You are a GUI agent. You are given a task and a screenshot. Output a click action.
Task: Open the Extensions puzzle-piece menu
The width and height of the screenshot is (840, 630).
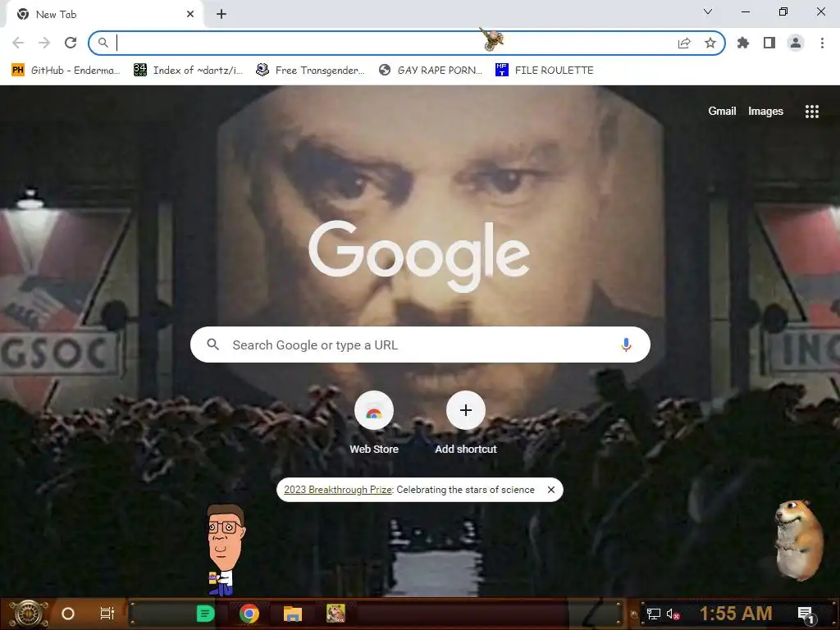(743, 43)
